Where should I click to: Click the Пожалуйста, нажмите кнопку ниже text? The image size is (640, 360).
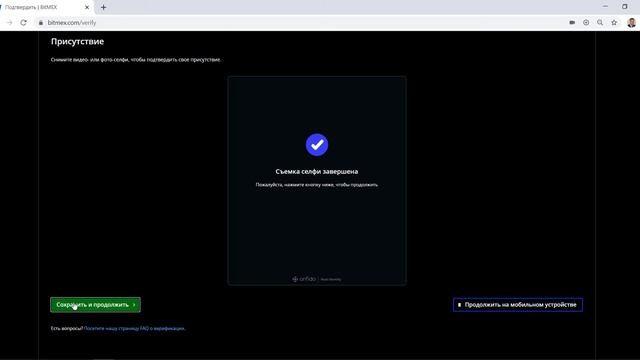[317, 185]
